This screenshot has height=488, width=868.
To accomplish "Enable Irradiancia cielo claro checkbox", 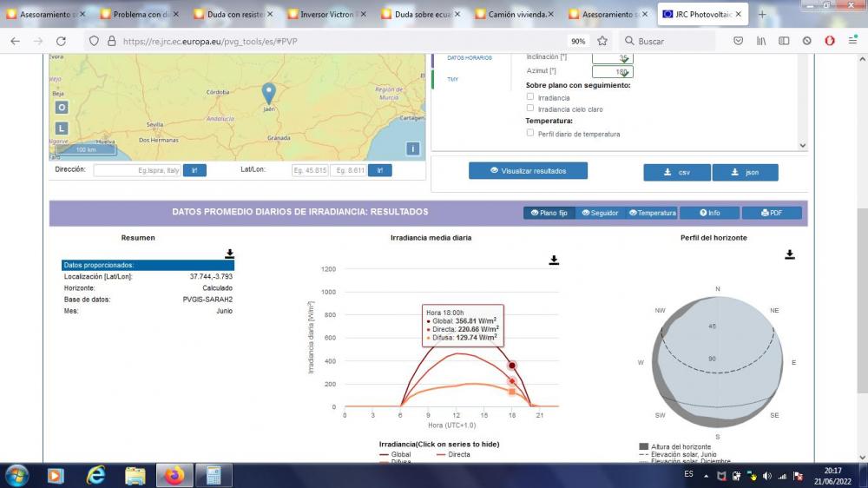I will [530, 108].
